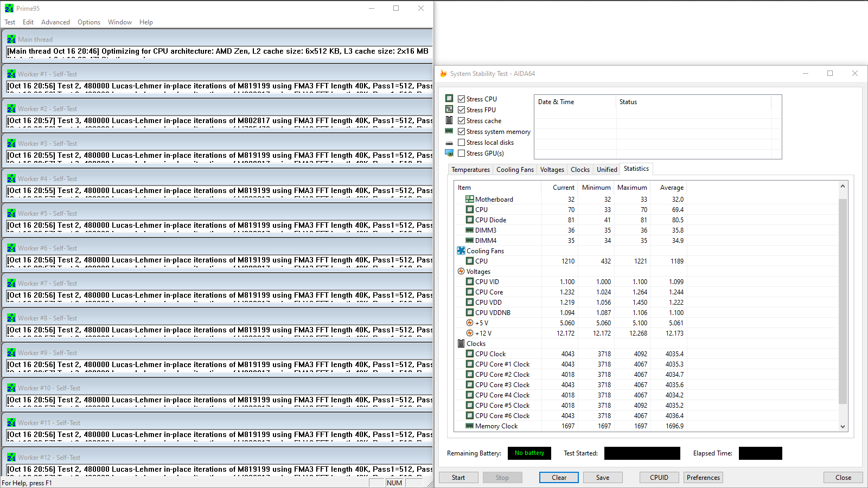The image size is (868, 488).
Task: Toggle the Stress GPU(s) checkbox
Action: (461, 153)
